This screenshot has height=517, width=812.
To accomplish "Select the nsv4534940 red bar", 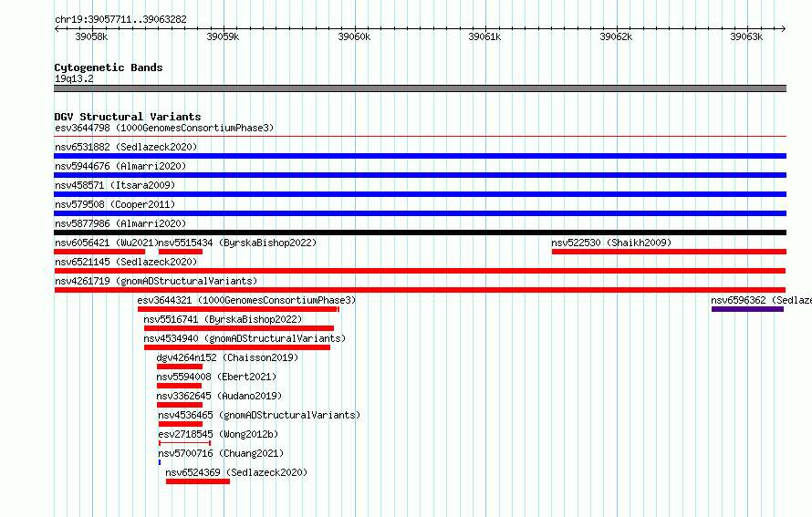I will tap(237, 347).
